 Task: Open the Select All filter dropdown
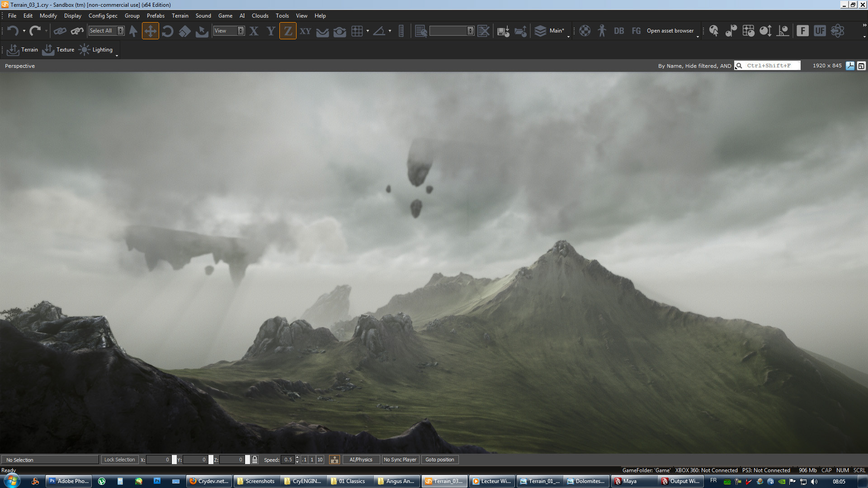(120, 31)
